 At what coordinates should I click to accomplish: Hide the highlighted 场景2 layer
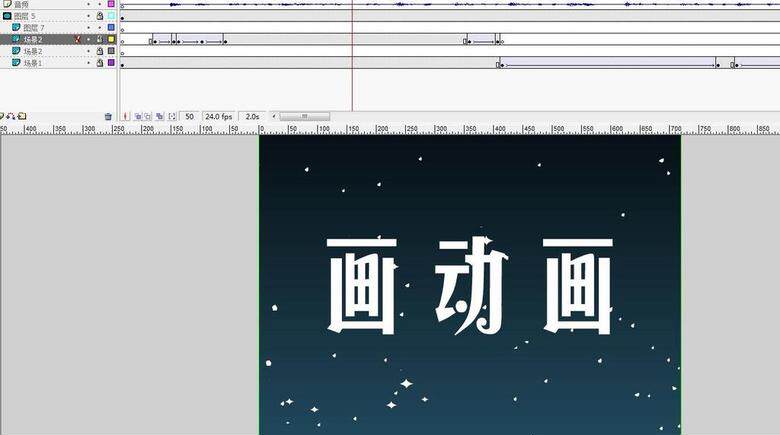[x=89, y=39]
